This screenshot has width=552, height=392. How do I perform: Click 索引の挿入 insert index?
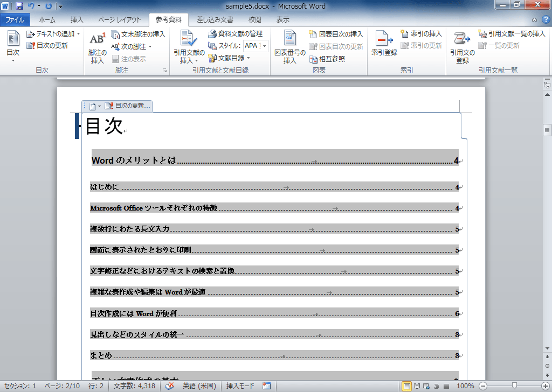(421, 34)
